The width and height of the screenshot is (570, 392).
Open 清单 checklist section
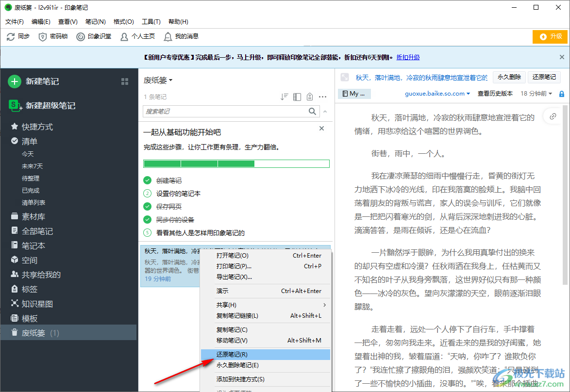[x=24, y=141]
